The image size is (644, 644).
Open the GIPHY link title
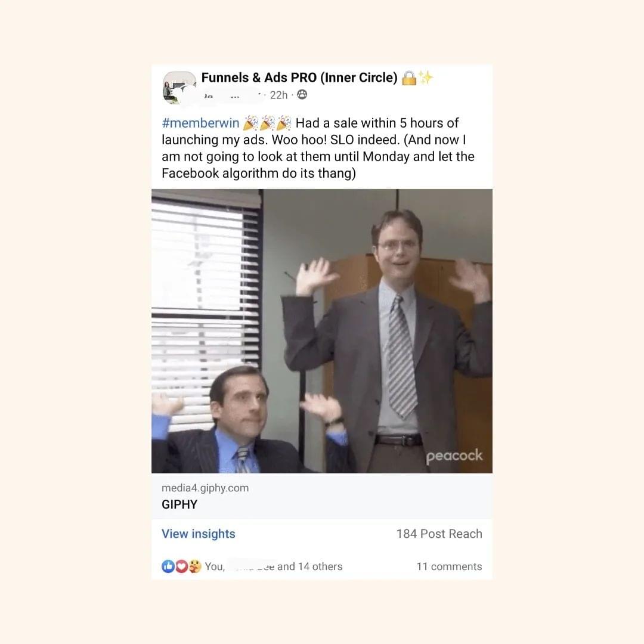coord(179,504)
